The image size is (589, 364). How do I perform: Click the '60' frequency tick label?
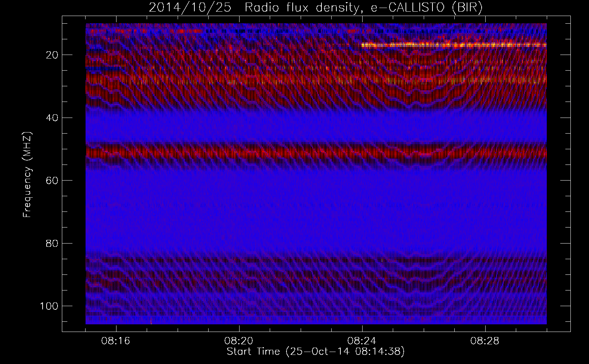pos(51,181)
